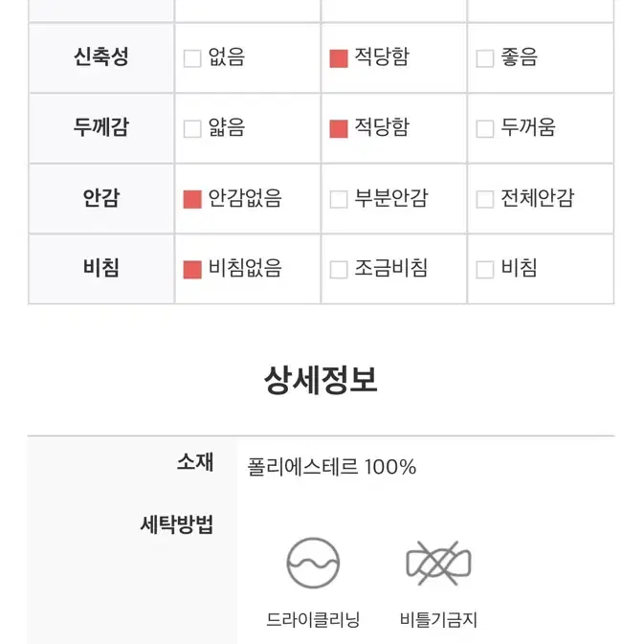Check the 좋음 box in 신축성 row

coord(484,58)
